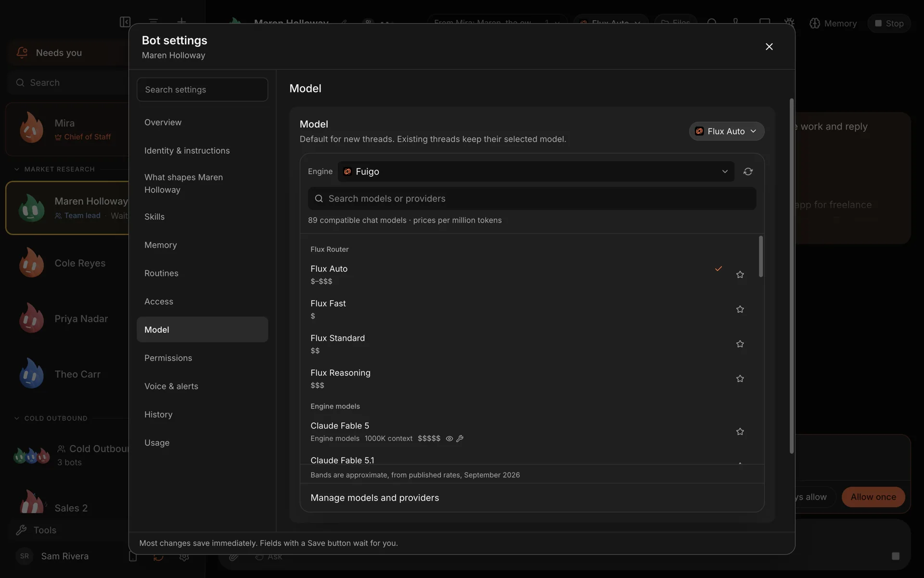Image resolution: width=924 pixels, height=578 pixels.
Task: Switch to the Skills settings
Action: point(202,217)
